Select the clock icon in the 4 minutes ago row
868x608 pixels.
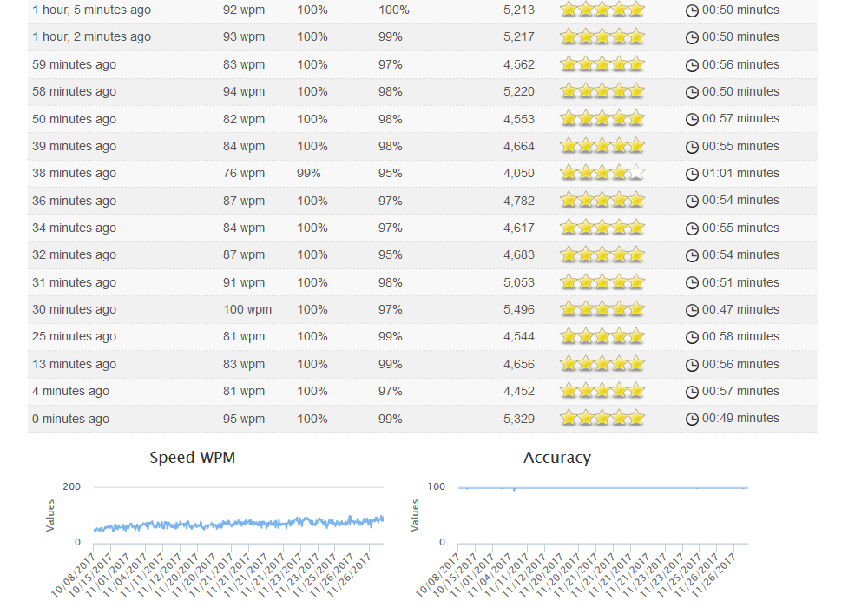point(692,392)
